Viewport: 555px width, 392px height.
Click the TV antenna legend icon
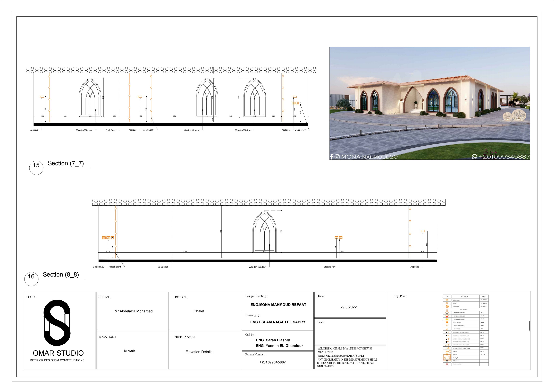point(447,329)
